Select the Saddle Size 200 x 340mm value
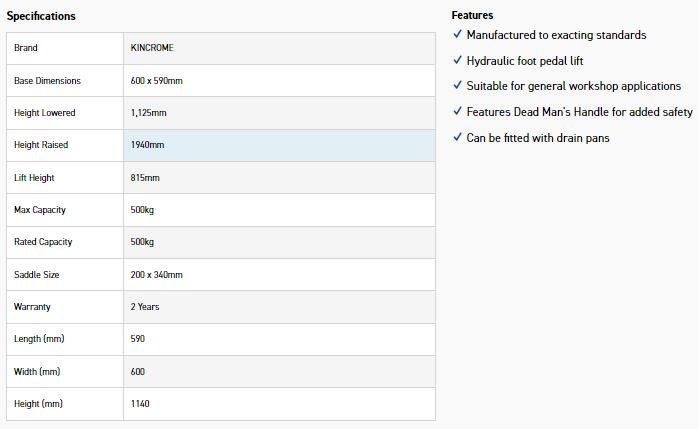 pyautogui.click(x=156, y=274)
